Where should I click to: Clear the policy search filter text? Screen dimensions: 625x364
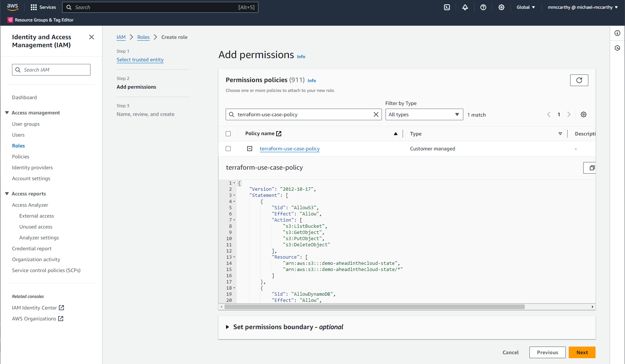pyautogui.click(x=376, y=114)
